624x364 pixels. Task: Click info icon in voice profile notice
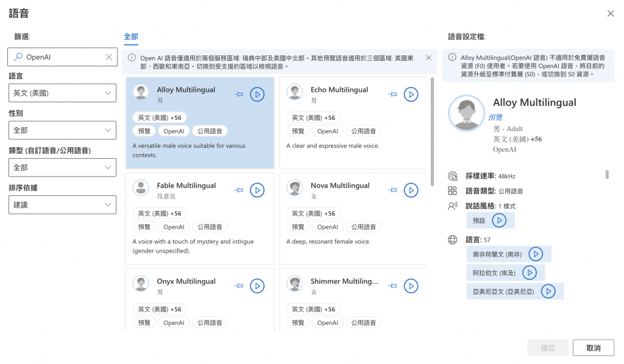click(x=452, y=57)
